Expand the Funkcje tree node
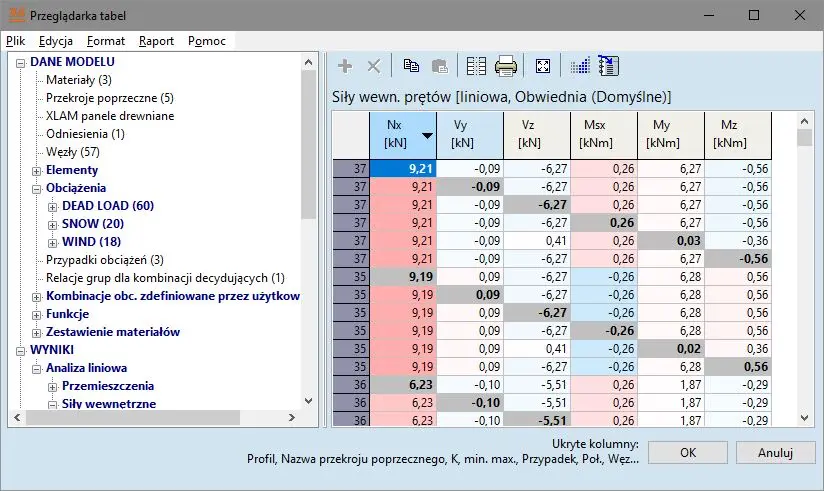This screenshot has height=491, width=824. pyautogui.click(x=37, y=314)
